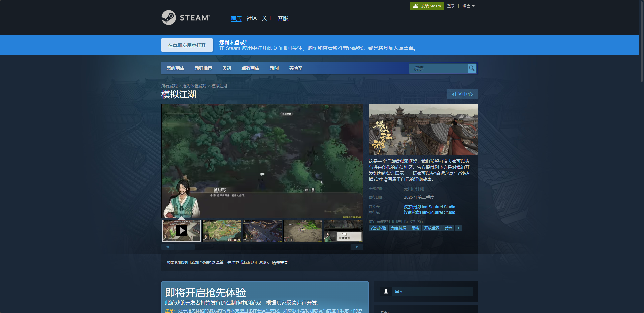Click 模拟江湖 breadcrumb link

[x=219, y=86]
